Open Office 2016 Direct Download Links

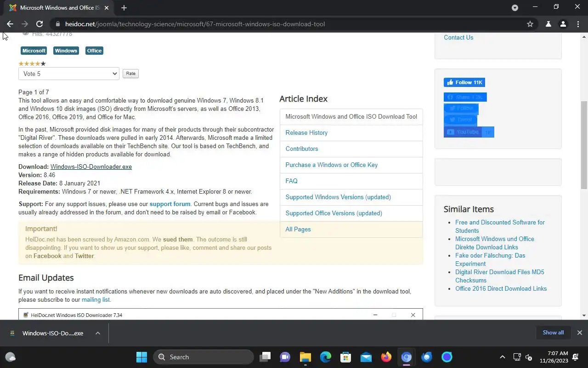tap(501, 289)
